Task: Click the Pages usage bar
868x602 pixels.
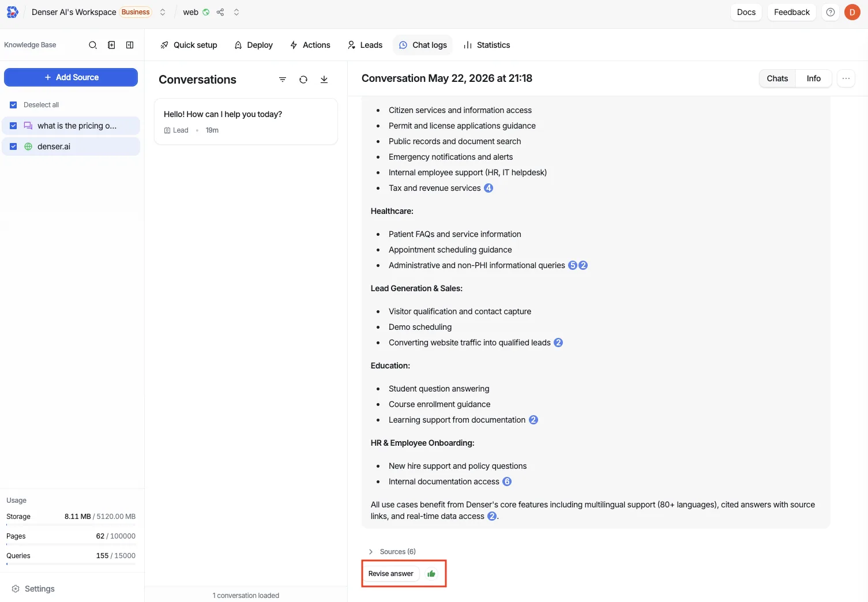Action: tap(71, 544)
